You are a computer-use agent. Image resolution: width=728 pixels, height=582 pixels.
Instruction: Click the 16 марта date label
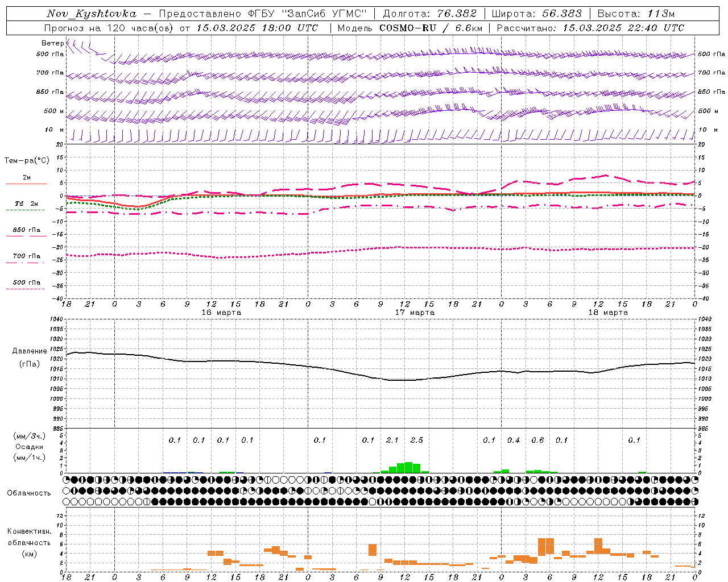(221, 313)
